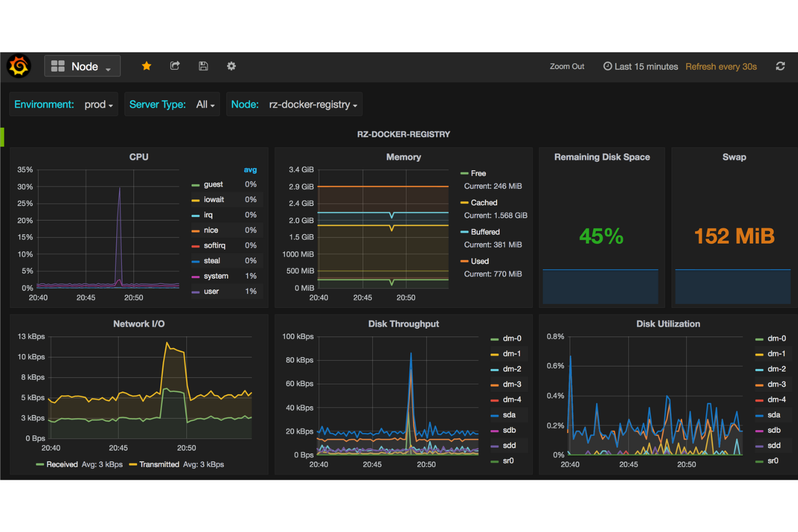The width and height of the screenshot is (798, 532).
Task: Hide the sda series in Disk Utilization legend
Action: pyautogui.click(x=773, y=414)
